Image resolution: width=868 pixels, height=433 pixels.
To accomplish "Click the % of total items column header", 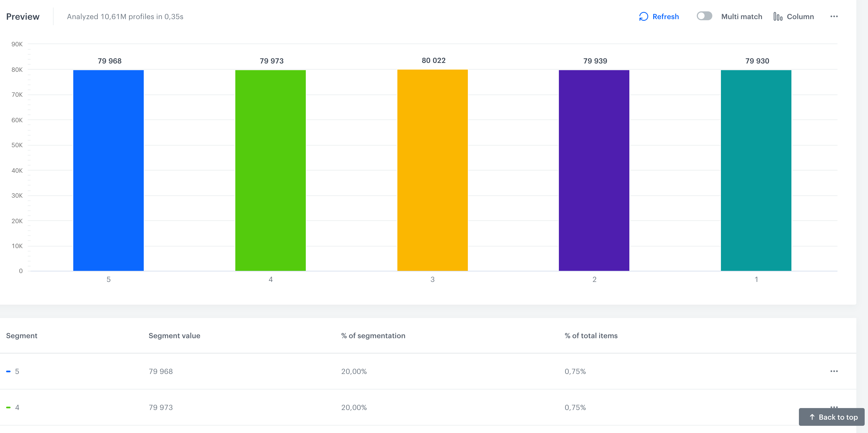I will 591,335.
